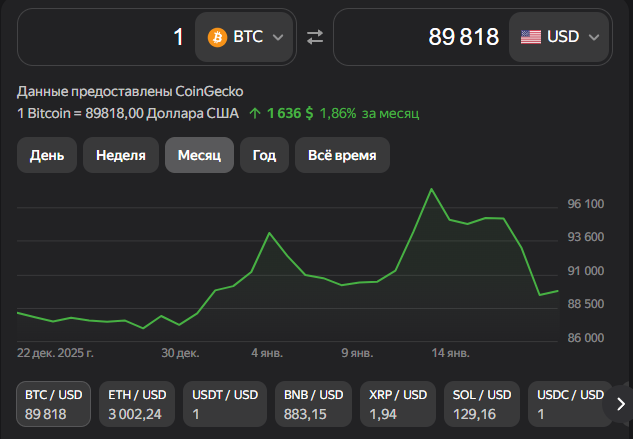Open the USD currency dropdown
The width and height of the screenshot is (633, 439).
[560, 37]
